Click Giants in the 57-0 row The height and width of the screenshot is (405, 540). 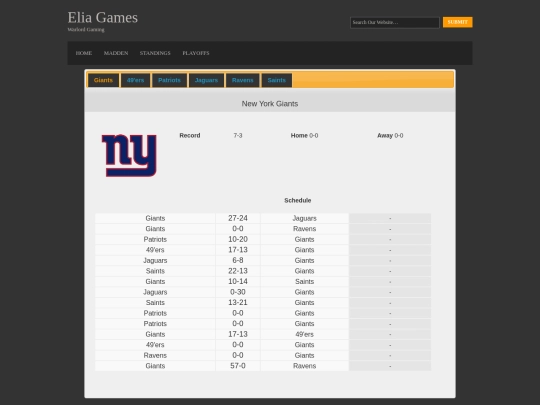[x=155, y=366]
